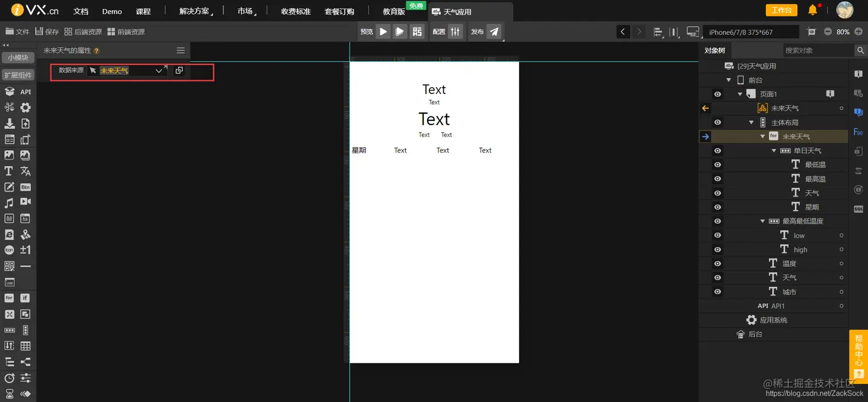Screen dimensions: 868x402
Task: Click the 工作台 button
Action: [781, 10]
